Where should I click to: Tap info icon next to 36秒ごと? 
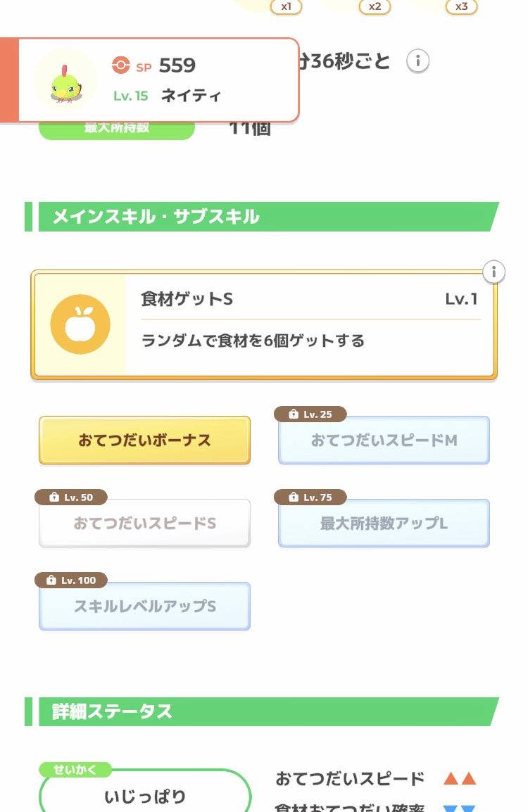[x=417, y=61]
